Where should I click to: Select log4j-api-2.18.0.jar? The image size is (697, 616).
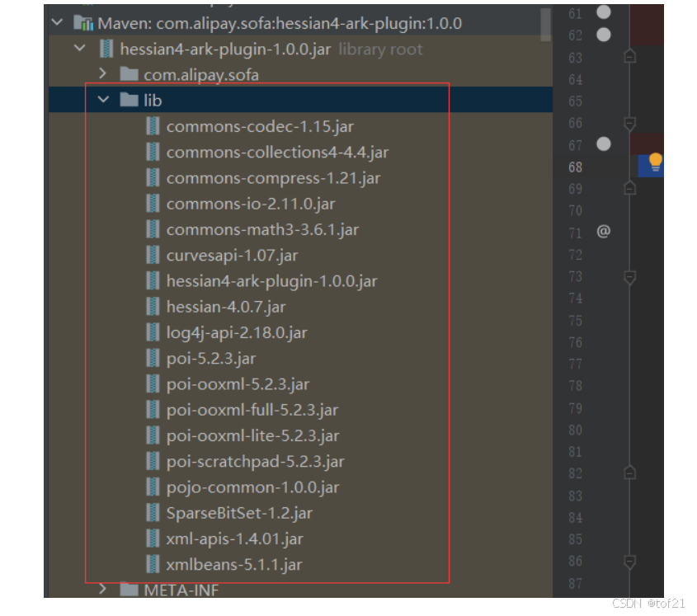pos(237,333)
